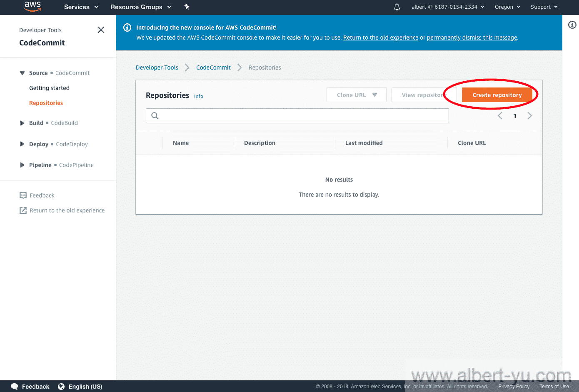Click the footer feedback chat icon

15,387
